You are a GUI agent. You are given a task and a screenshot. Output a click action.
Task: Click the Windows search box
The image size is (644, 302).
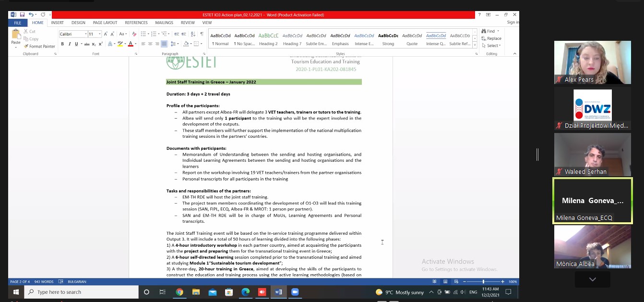(81, 292)
